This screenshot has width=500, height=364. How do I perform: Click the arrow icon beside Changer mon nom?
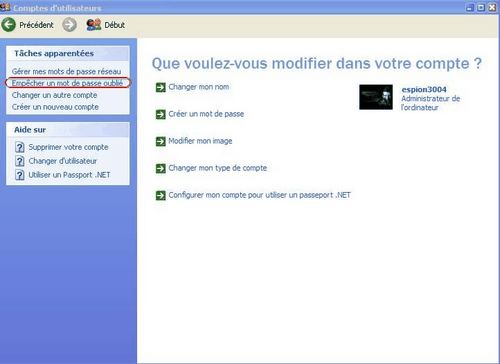161,87
